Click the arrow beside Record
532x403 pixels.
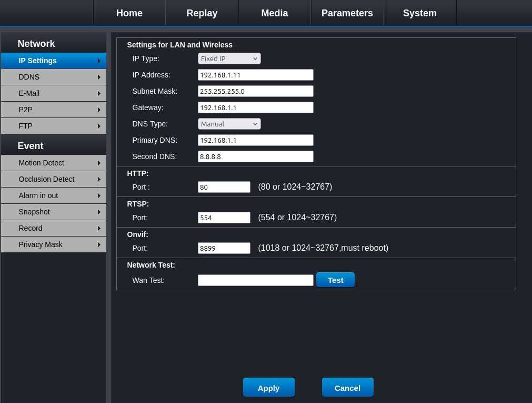pos(99,228)
